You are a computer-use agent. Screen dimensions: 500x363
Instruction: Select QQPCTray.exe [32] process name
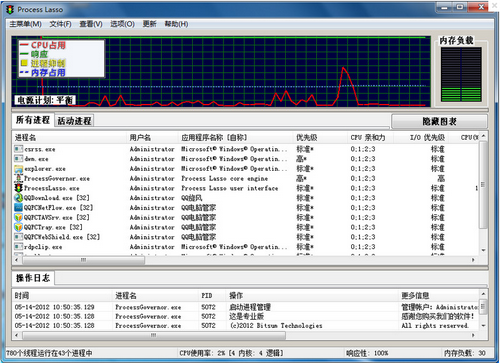pyautogui.click(x=53, y=227)
